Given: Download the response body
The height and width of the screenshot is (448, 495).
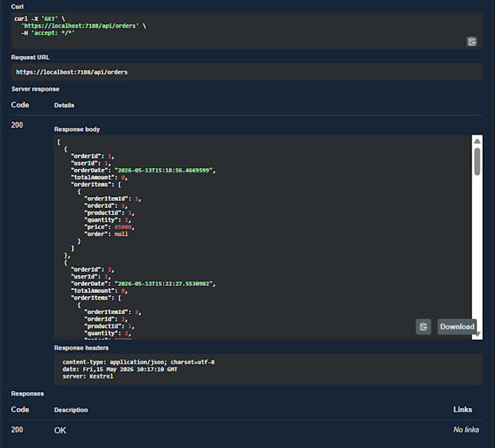Looking at the screenshot, I should [457, 327].
